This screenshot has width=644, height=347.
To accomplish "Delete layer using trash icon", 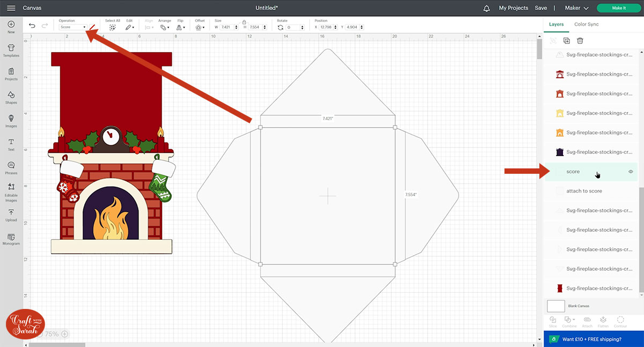I will (580, 40).
